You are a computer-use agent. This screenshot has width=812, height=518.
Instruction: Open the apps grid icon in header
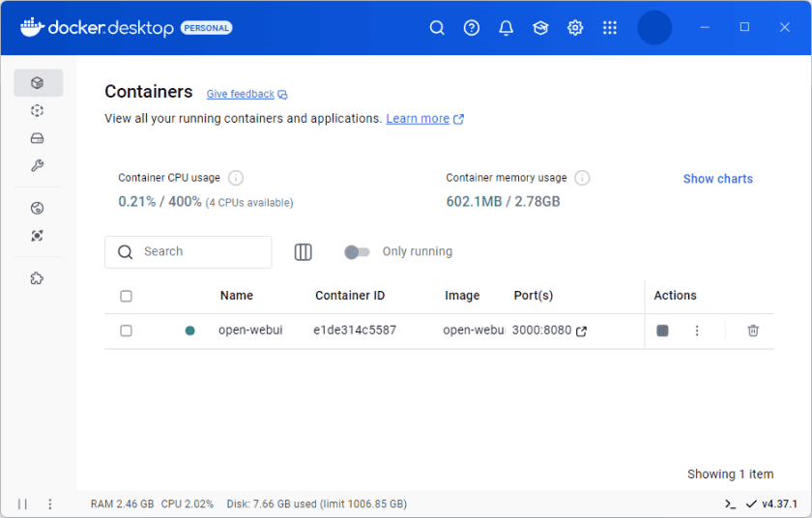pyautogui.click(x=610, y=27)
